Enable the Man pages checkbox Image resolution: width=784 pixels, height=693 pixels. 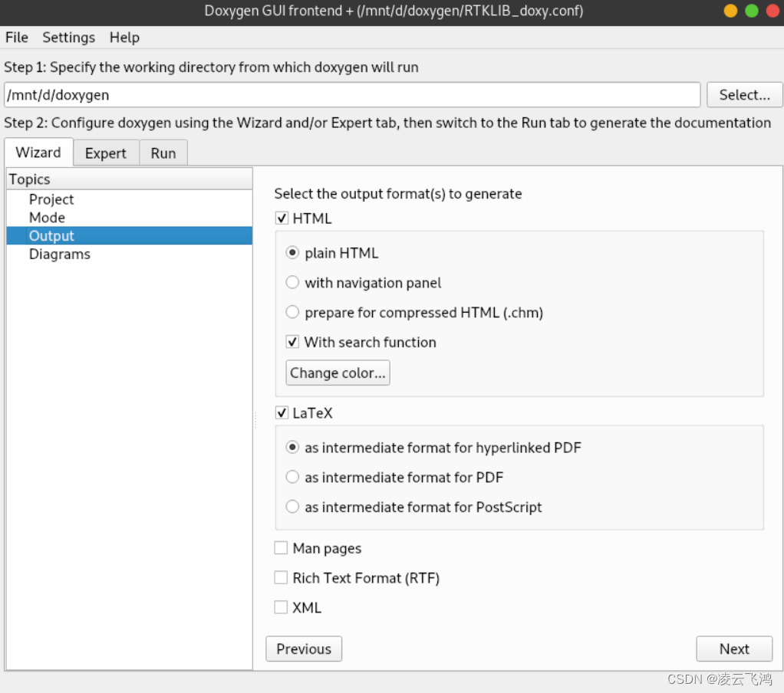[x=282, y=549]
